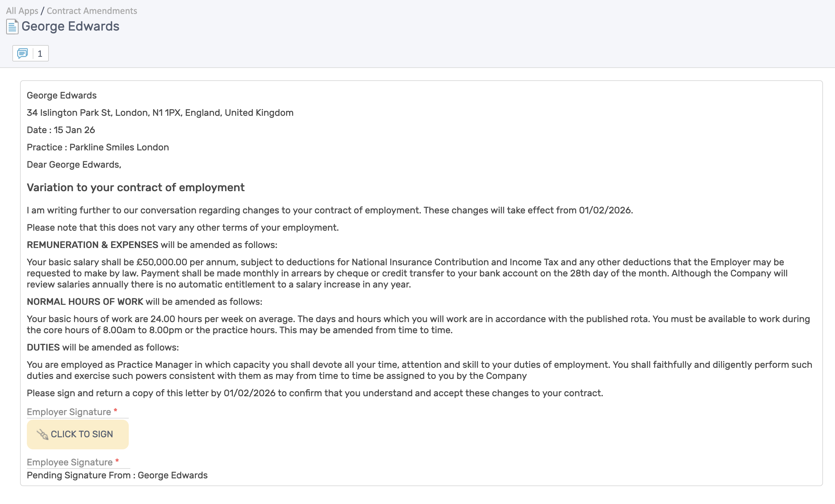Go to All Apps breadcrumb
Image resolution: width=835 pixels, height=504 pixels.
point(22,11)
